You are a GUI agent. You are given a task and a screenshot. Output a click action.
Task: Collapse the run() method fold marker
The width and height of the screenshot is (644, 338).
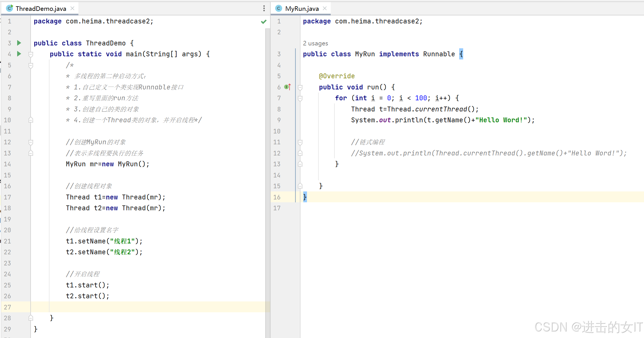click(300, 87)
